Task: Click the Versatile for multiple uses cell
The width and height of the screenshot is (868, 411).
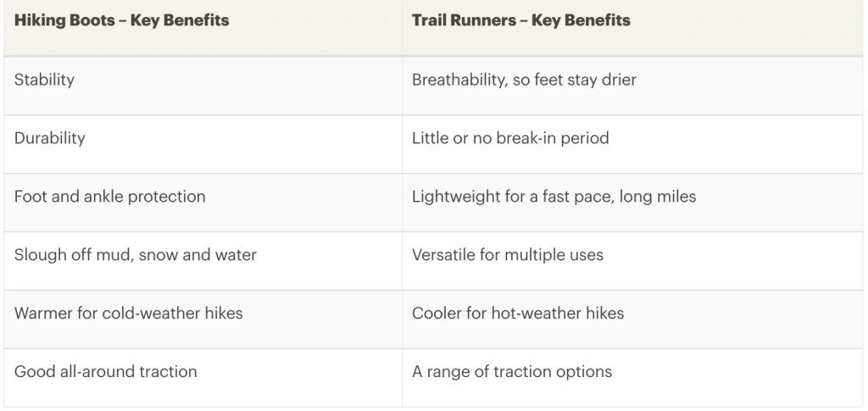Action: 508,255
